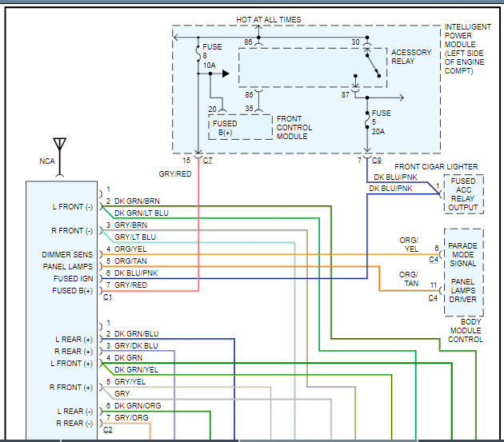Click the Front Cigar Lighter label
Screen dimensions: 504x442
tap(436, 166)
